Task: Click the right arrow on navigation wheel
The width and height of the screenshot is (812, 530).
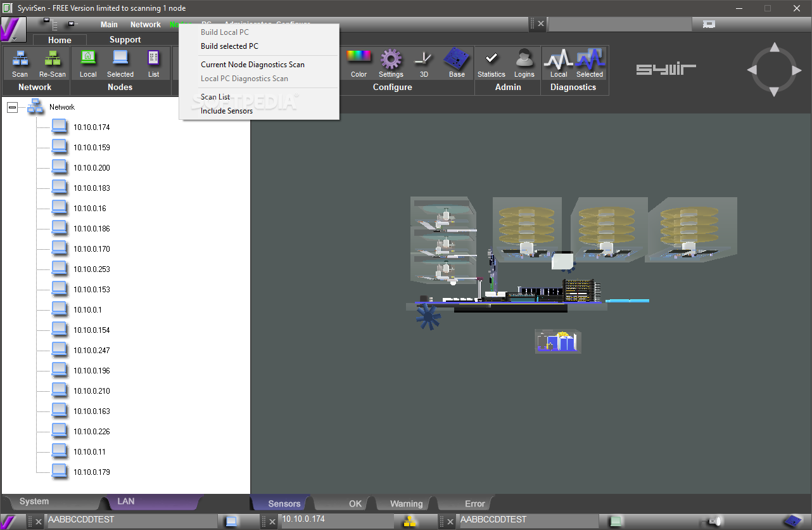Action: [796, 70]
